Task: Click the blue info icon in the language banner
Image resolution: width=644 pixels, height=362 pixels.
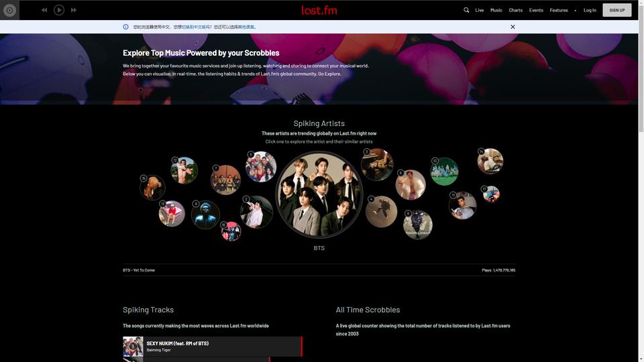Action: tap(125, 27)
